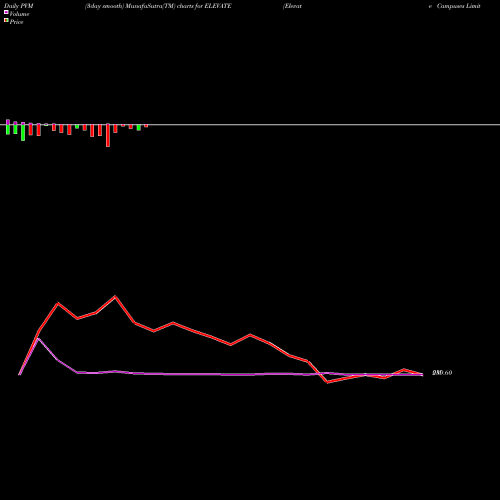
Task: Click the price value label 280.60
Action: 442,373
